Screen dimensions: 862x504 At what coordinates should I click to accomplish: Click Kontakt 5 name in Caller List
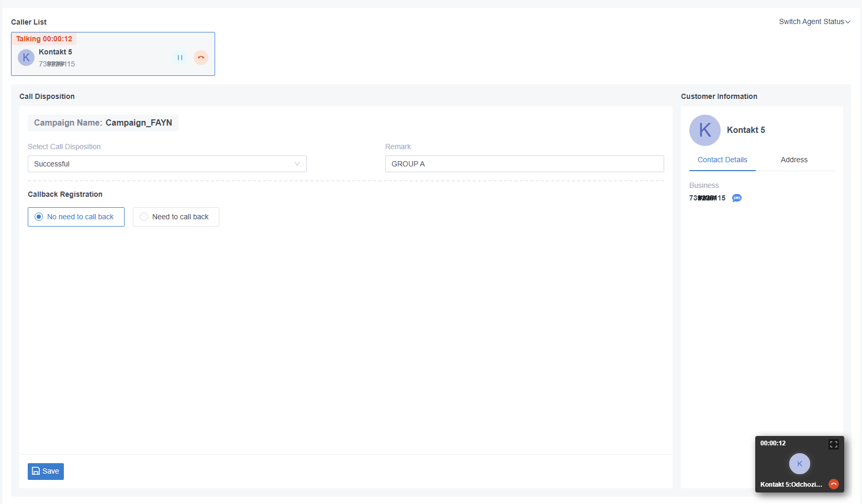click(x=55, y=52)
